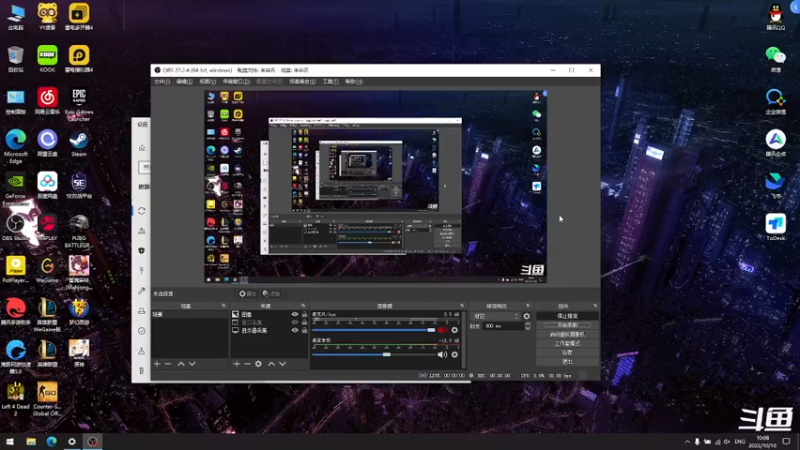Move source up in Sources panel
The height and width of the screenshot is (450, 800).
[271, 364]
